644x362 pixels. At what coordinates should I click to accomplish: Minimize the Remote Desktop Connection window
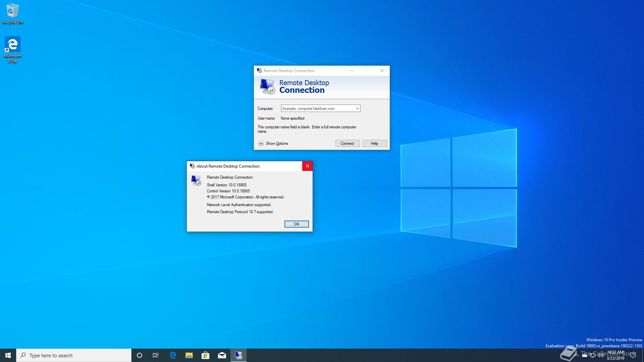point(352,70)
